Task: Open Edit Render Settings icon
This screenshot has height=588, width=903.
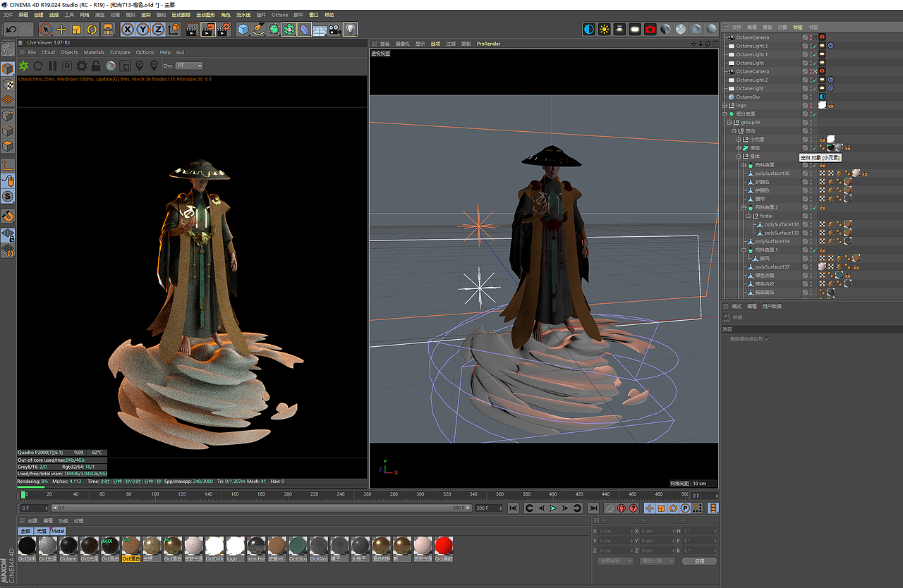Action: point(224,29)
